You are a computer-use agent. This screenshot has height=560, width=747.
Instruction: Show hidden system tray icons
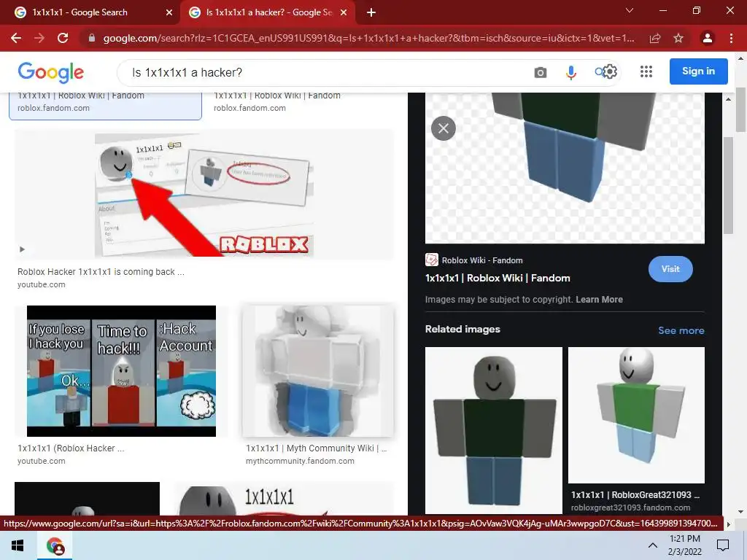pyautogui.click(x=653, y=545)
